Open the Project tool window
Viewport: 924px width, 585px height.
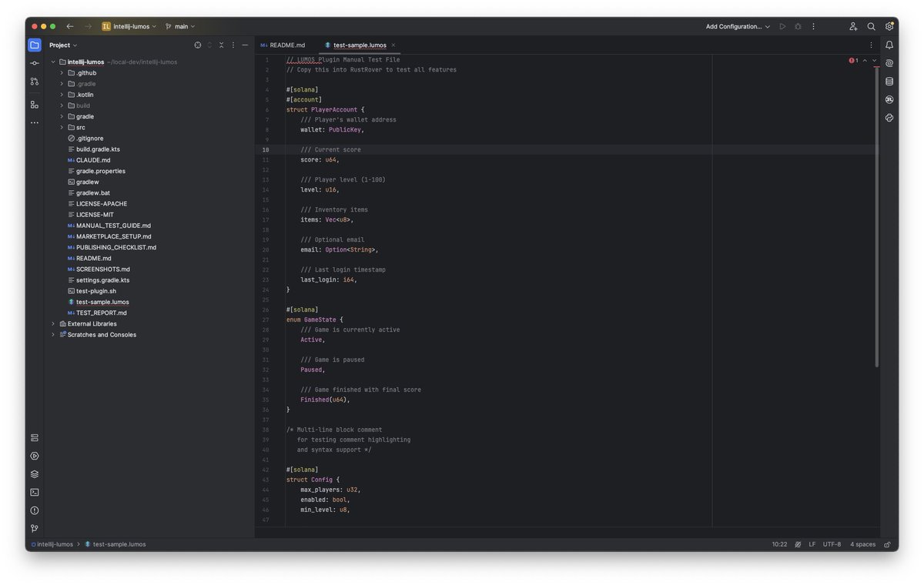click(x=35, y=45)
